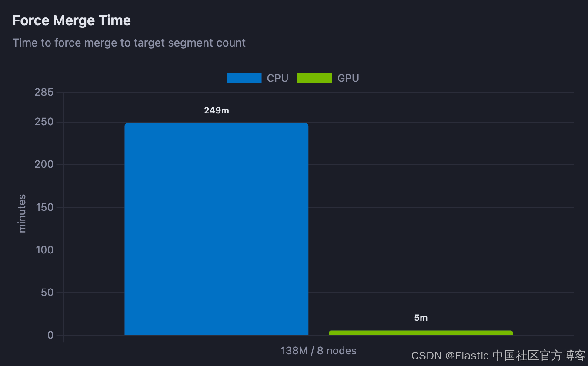Image resolution: width=588 pixels, height=366 pixels.
Task: Toggle the CPU legend label
Action: (277, 78)
